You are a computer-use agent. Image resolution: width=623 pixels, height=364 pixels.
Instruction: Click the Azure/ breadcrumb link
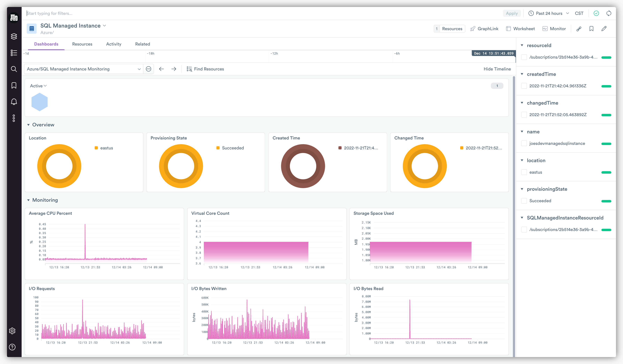(x=47, y=33)
